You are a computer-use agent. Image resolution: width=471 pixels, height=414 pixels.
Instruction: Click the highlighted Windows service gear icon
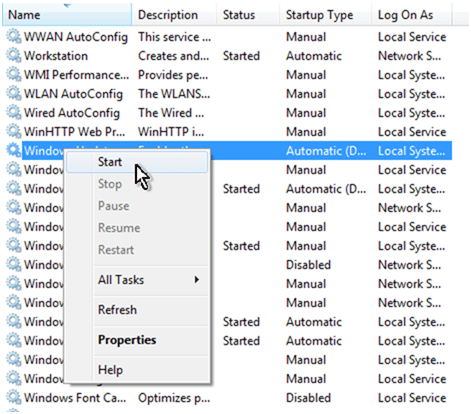[14, 150]
